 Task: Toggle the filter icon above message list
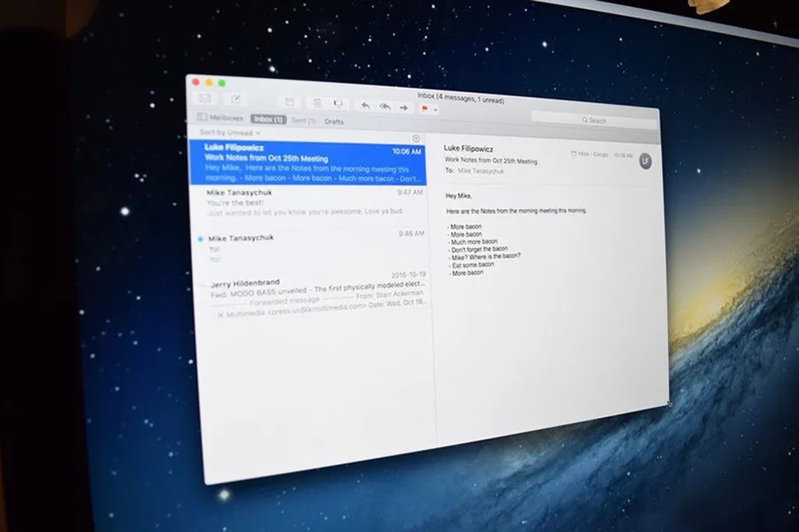[415, 139]
